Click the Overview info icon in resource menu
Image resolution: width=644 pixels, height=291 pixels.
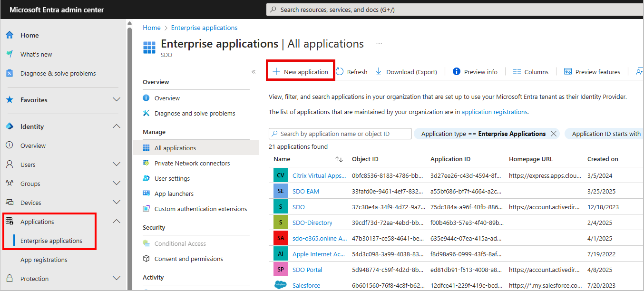[x=146, y=98]
